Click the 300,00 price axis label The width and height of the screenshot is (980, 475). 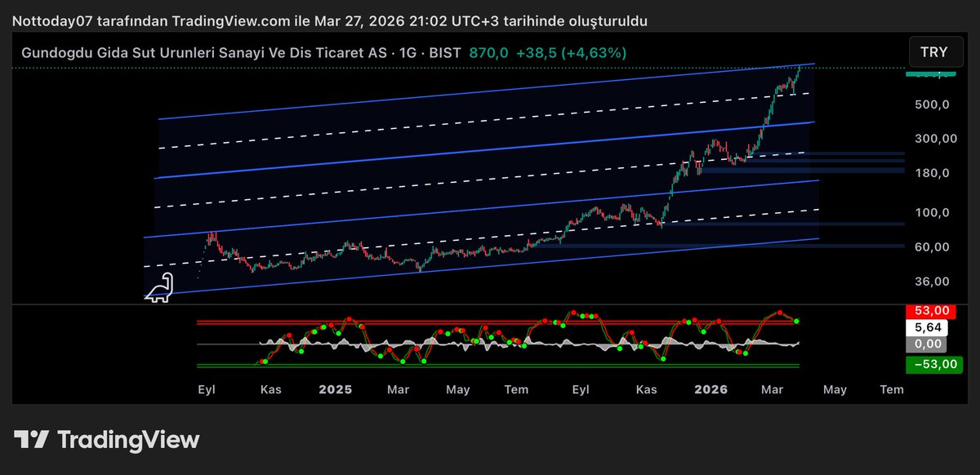point(934,139)
